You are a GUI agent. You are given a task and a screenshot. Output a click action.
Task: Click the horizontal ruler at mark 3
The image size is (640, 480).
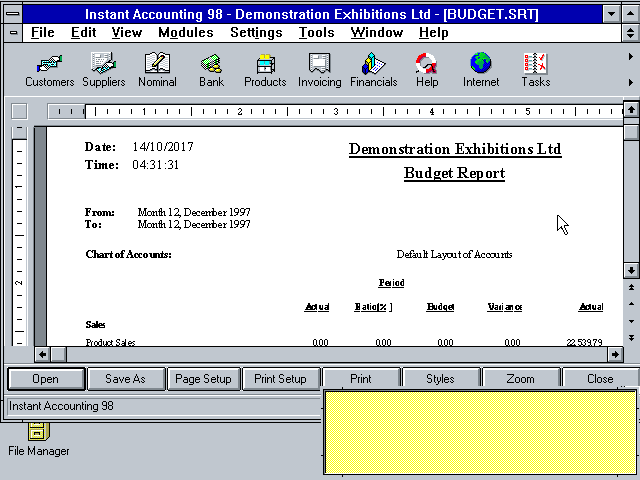click(x=336, y=111)
